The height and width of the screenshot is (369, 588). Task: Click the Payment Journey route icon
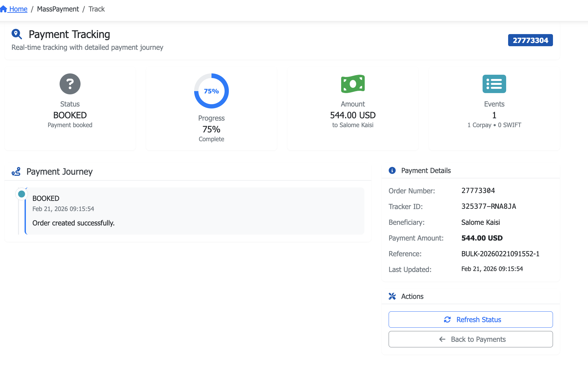pyautogui.click(x=16, y=172)
